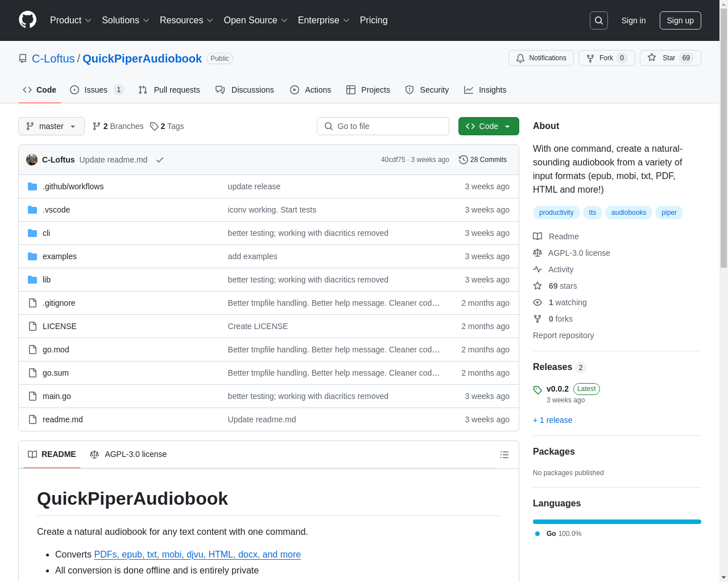The height and width of the screenshot is (582, 728).
Task: Click the file icon beside readme.md
Action: point(32,419)
